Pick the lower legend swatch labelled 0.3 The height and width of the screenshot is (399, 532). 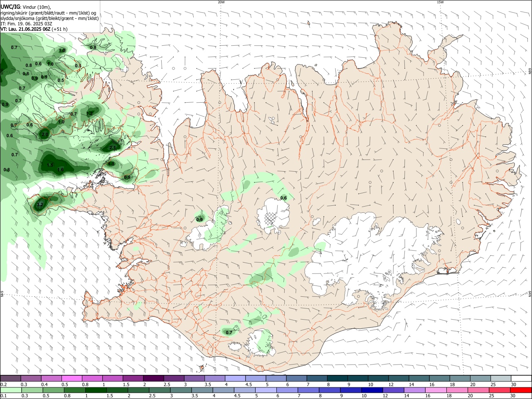tap(32, 390)
